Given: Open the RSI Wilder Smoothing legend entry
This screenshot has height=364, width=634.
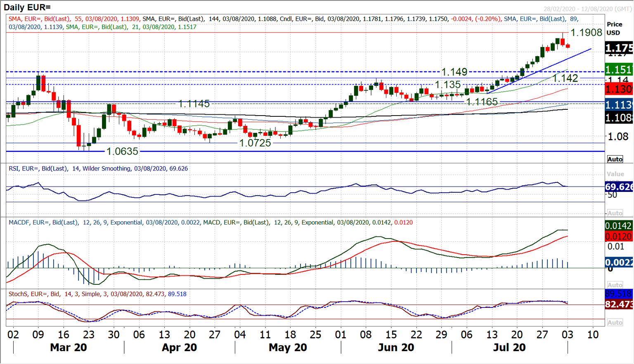Looking at the screenshot, I should point(97,168).
